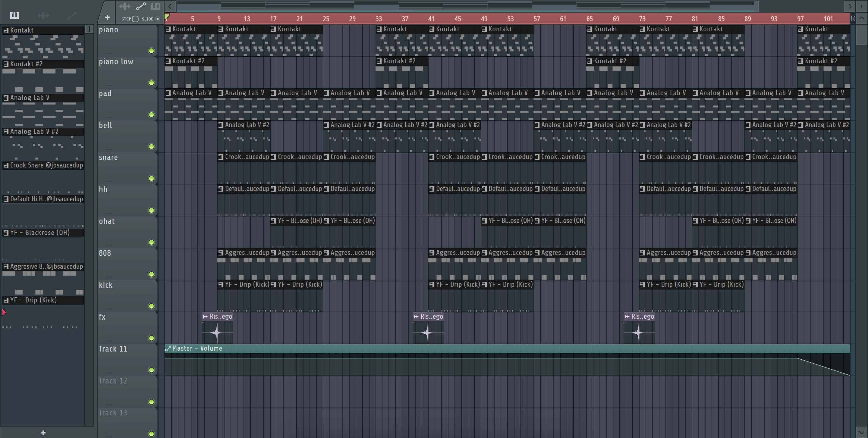This screenshot has height=438, width=868.
Task: Show audio clips in the picker panel
Action: 43,15
